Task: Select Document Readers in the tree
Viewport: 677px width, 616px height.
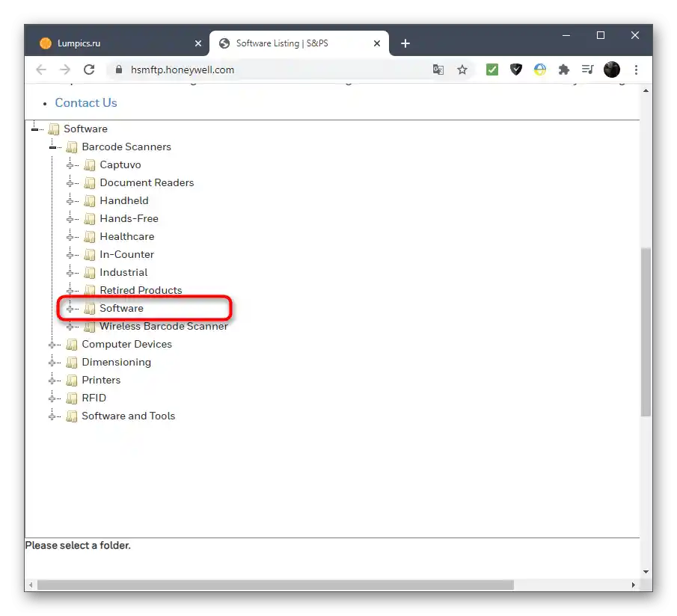Action: click(147, 182)
